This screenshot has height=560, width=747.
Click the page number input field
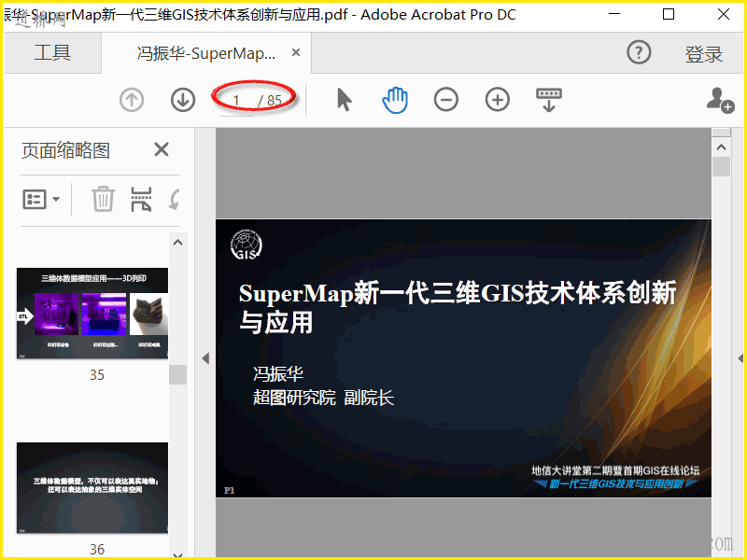tap(237, 101)
